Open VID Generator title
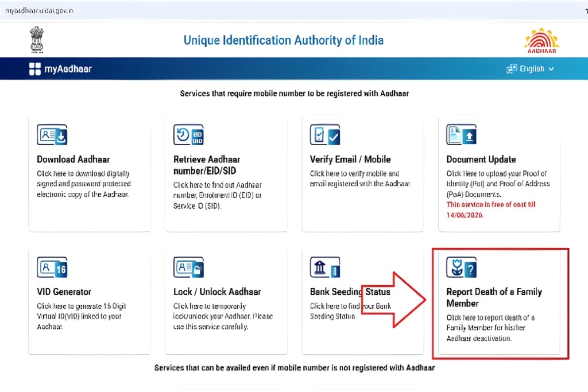The height and width of the screenshot is (392, 588). pyautogui.click(x=64, y=292)
